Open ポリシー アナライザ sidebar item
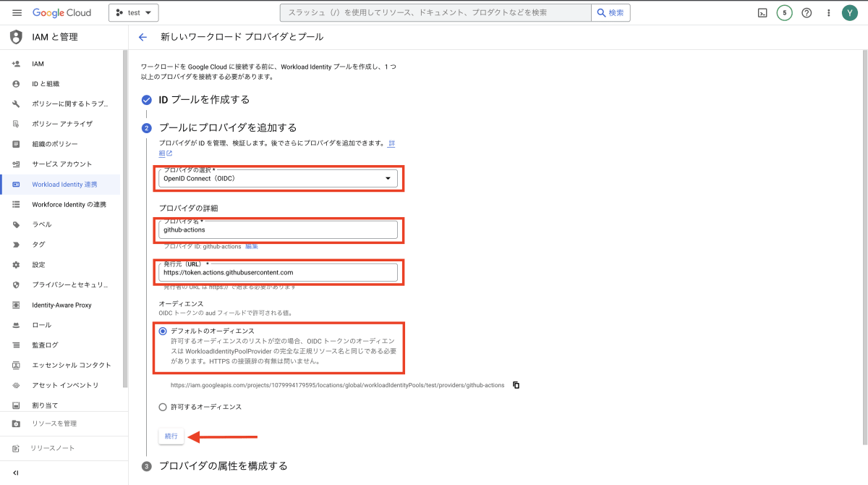 (60, 124)
